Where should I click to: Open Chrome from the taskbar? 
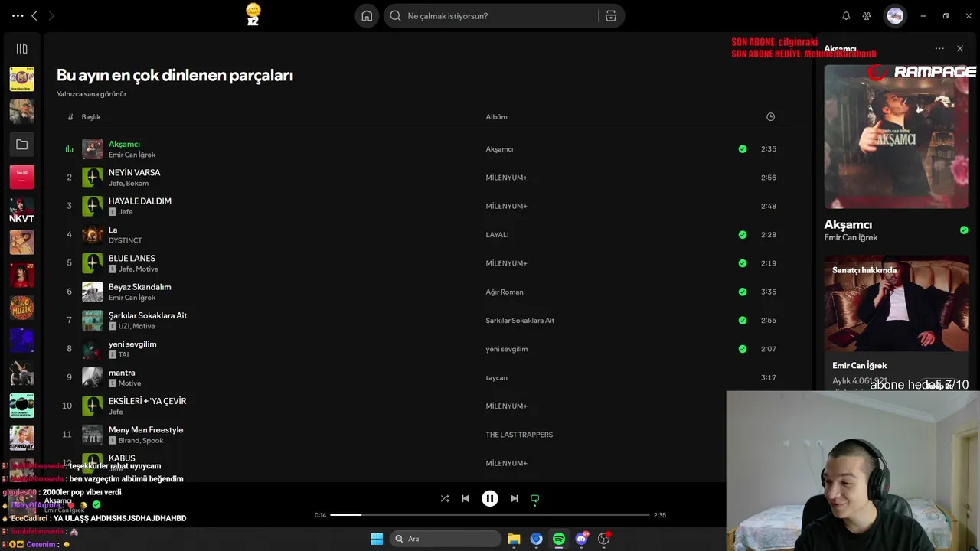(x=536, y=539)
